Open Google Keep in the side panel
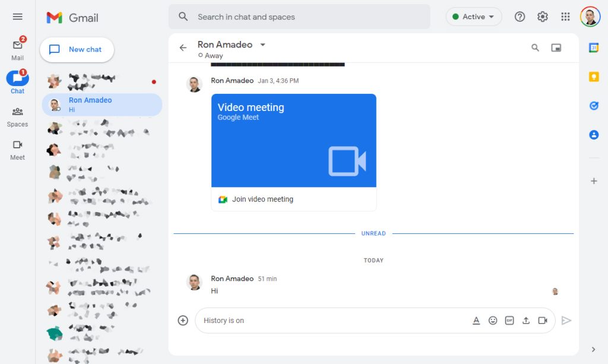 [x=593, y=77]
